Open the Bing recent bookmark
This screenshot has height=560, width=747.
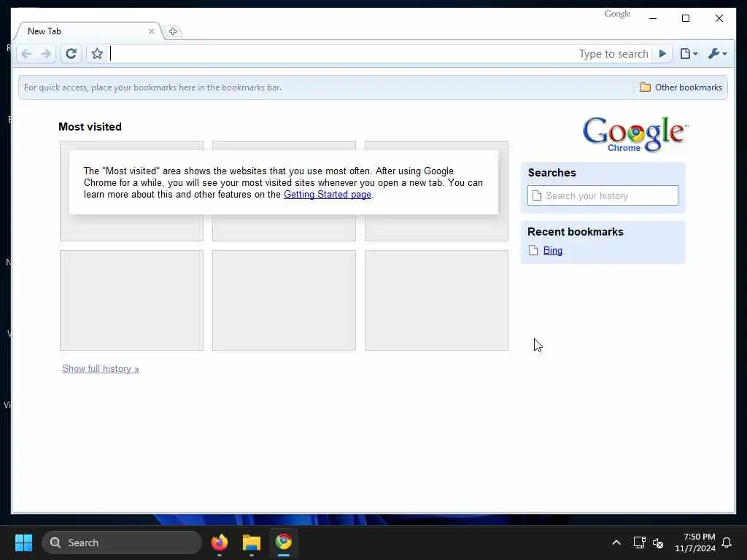[553, 251]
